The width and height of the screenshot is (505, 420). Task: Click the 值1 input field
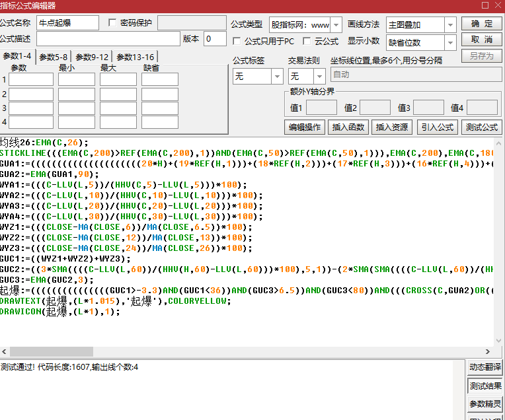tap(321, 108)
